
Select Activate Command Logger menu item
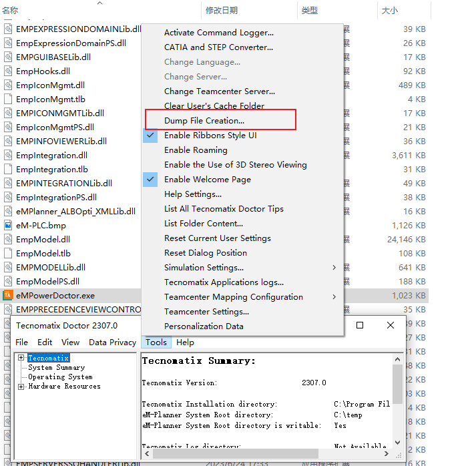click(x=219, y=33)
